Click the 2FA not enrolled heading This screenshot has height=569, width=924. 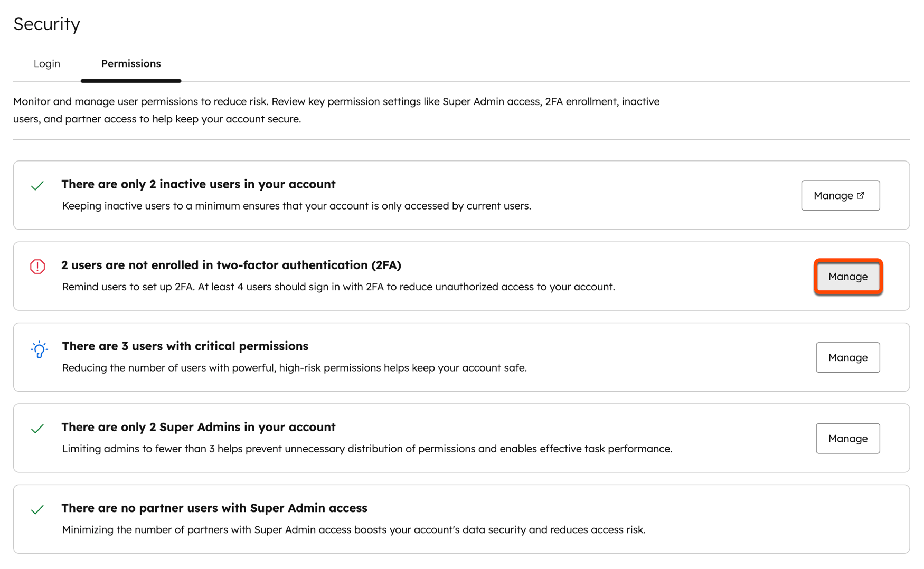pyautogui.click(x=231, y=265)
